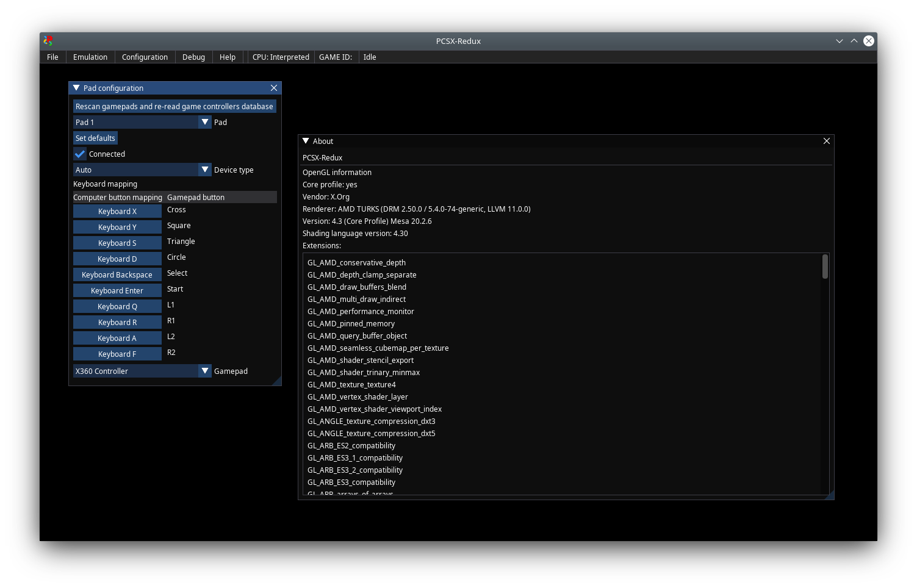Click the PCSX-Redux logo in the title bar

click(x=48, y=41)
